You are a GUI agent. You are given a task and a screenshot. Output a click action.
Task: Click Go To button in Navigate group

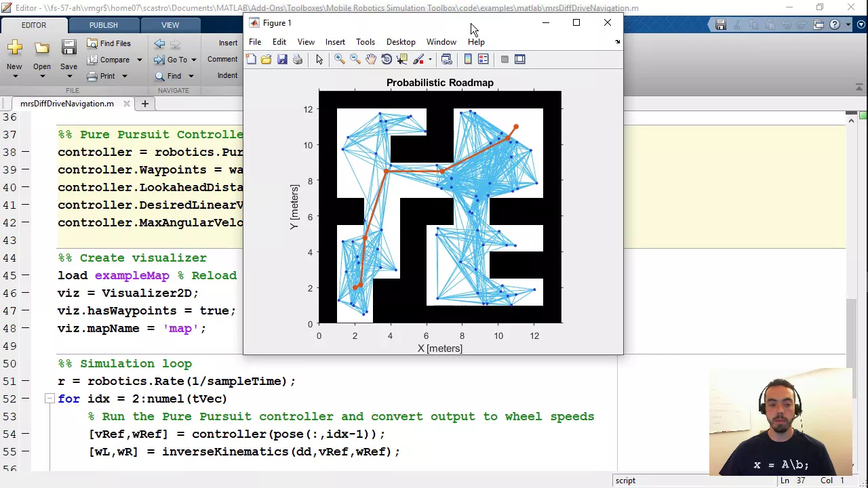(171, 60)
